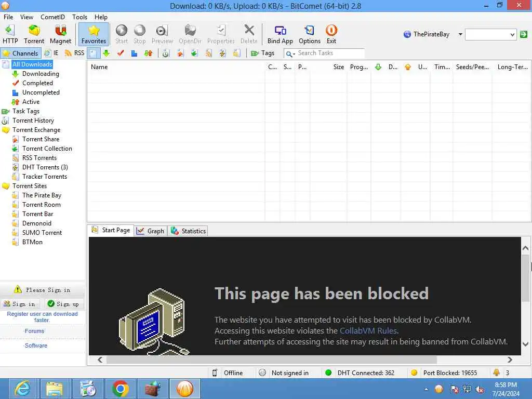Switch to the Statistics tab

188,231
